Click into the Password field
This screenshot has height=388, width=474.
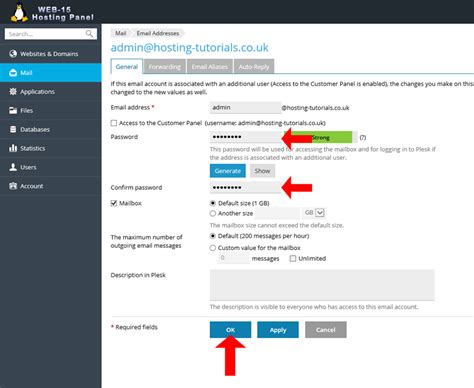[246, 137]
